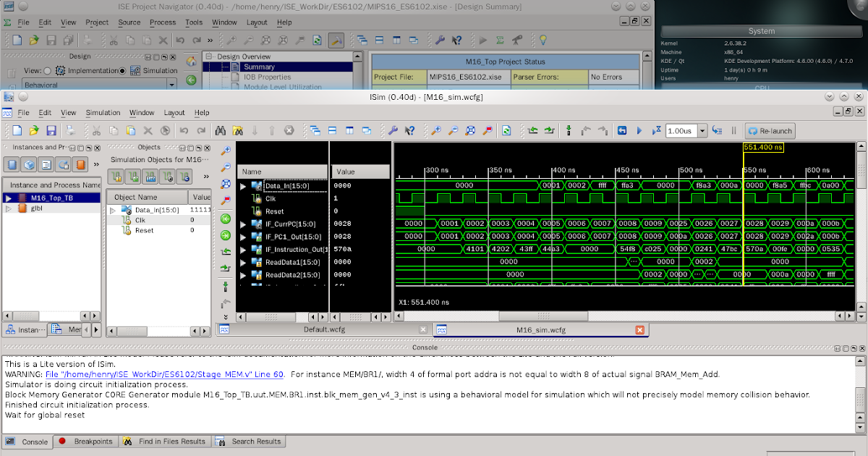
Task: Click the Go to Time 0 green arrow icon
Action: tap(226, 218)
